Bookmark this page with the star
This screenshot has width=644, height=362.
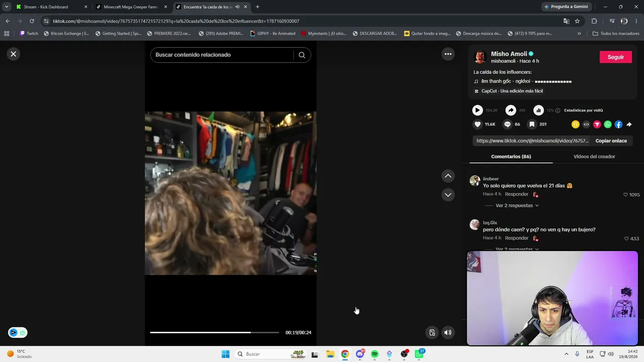coord(578,21)
